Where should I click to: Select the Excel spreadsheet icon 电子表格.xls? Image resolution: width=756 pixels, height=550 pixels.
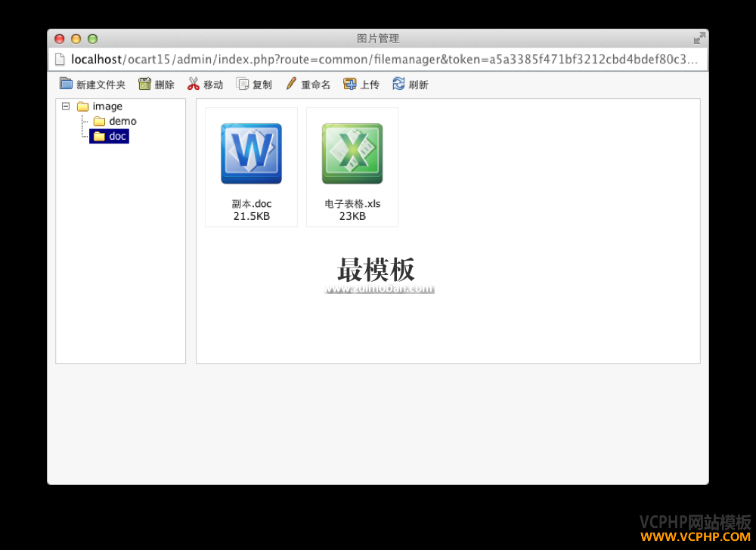pos(352,153)
